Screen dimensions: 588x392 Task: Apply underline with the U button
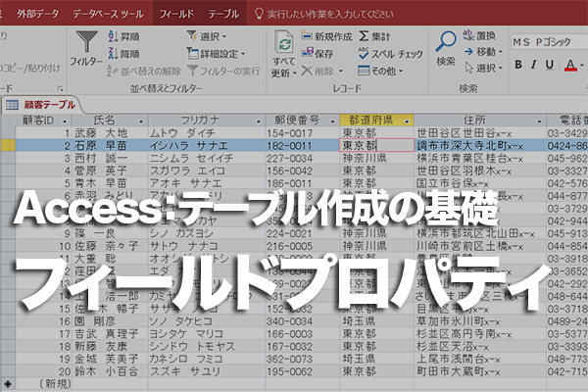pyautogui.click(x=550, y=65)
